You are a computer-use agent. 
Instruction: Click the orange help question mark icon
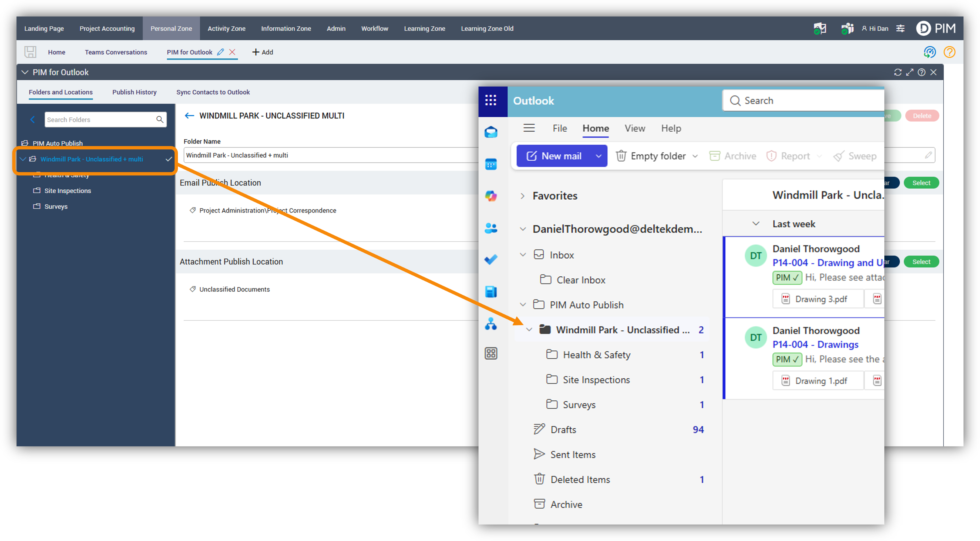949,52
